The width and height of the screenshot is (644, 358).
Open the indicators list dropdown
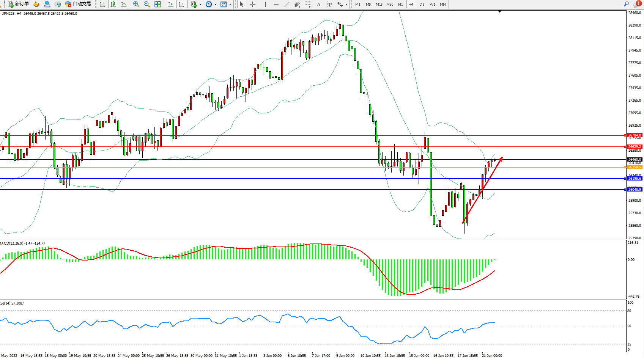click(200, 5)
